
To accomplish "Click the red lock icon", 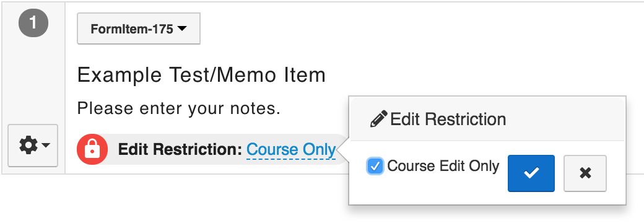I will (92, 149).
